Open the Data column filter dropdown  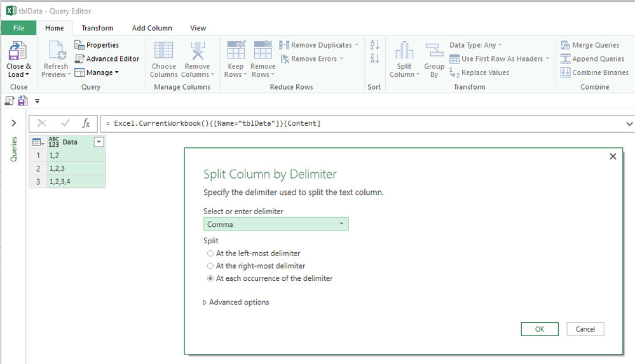click(99, 142)
